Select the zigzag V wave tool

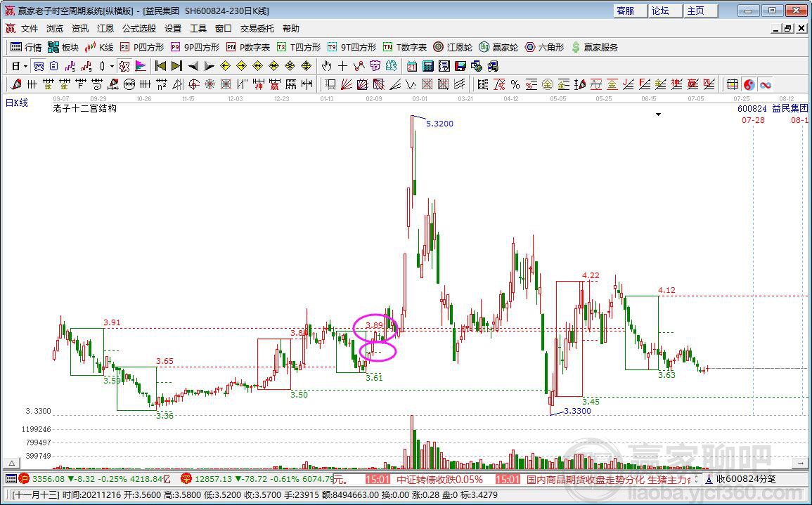411,84
